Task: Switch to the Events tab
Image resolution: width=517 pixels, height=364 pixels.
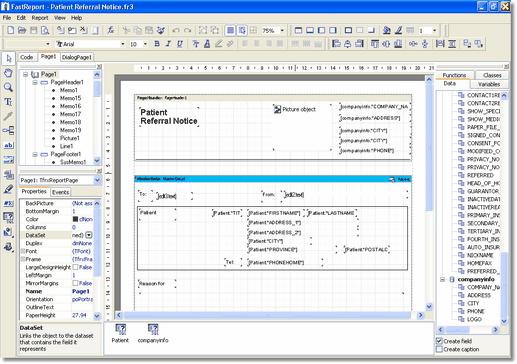Action: 60,192
